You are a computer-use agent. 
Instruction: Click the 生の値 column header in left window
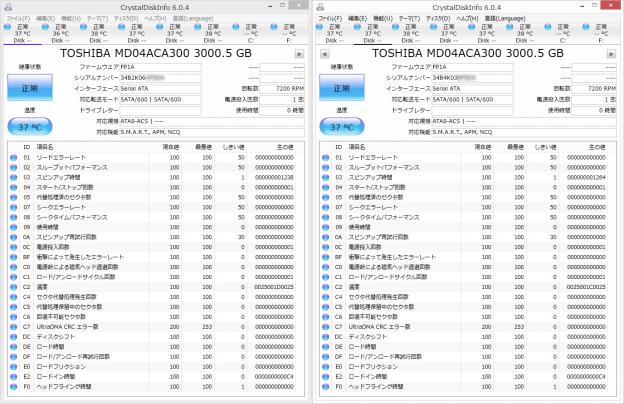[x=285, y=147]
